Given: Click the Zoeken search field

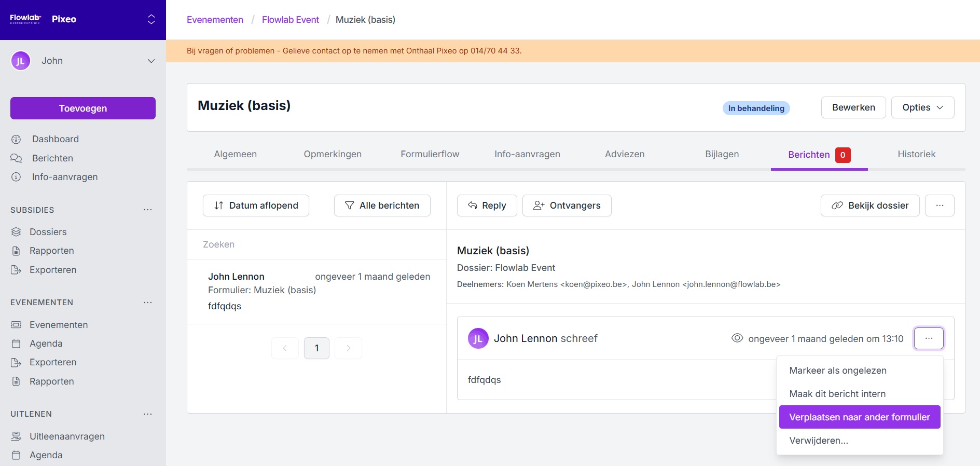Looking at the screenshot, I should click(x=316, y=244).
